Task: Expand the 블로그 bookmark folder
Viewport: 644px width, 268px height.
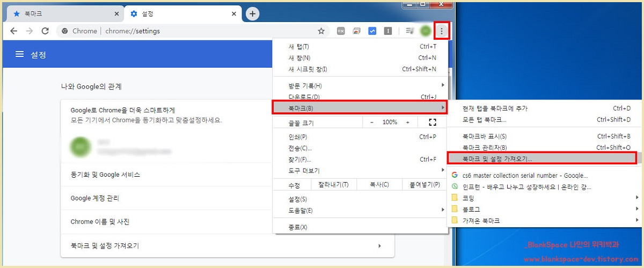Action: click(544, 209)
